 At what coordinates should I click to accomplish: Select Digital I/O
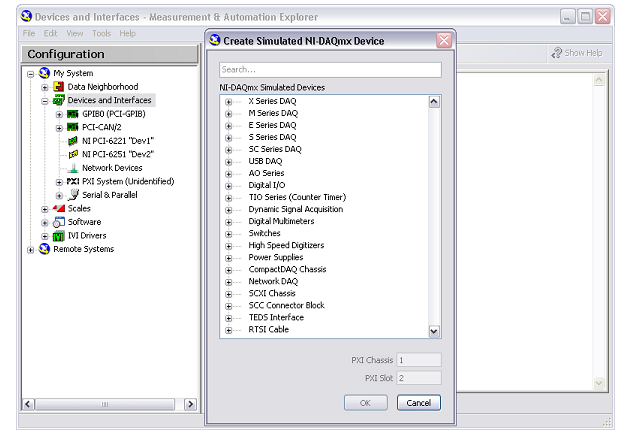point(266,185)
